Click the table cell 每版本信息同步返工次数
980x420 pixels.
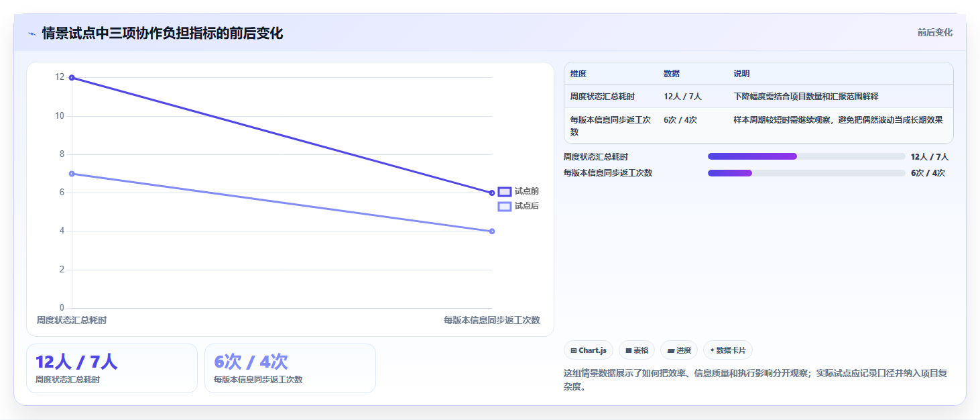(611, 126)
